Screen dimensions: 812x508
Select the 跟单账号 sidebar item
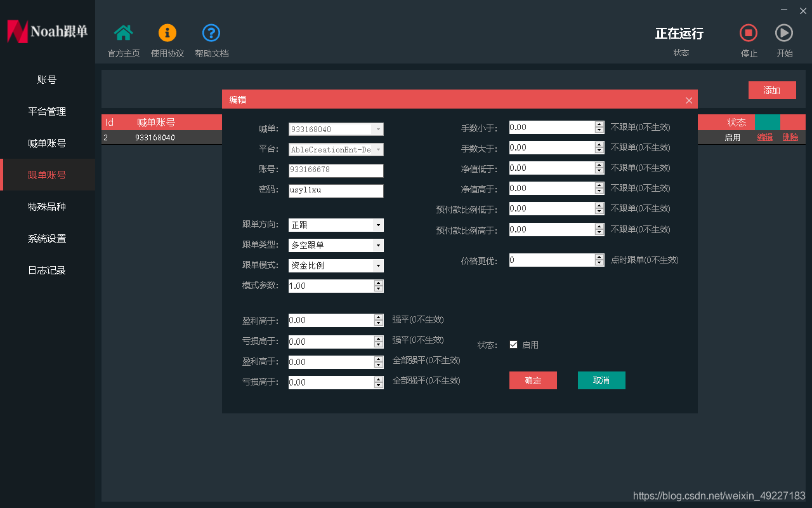pos(48,175)
